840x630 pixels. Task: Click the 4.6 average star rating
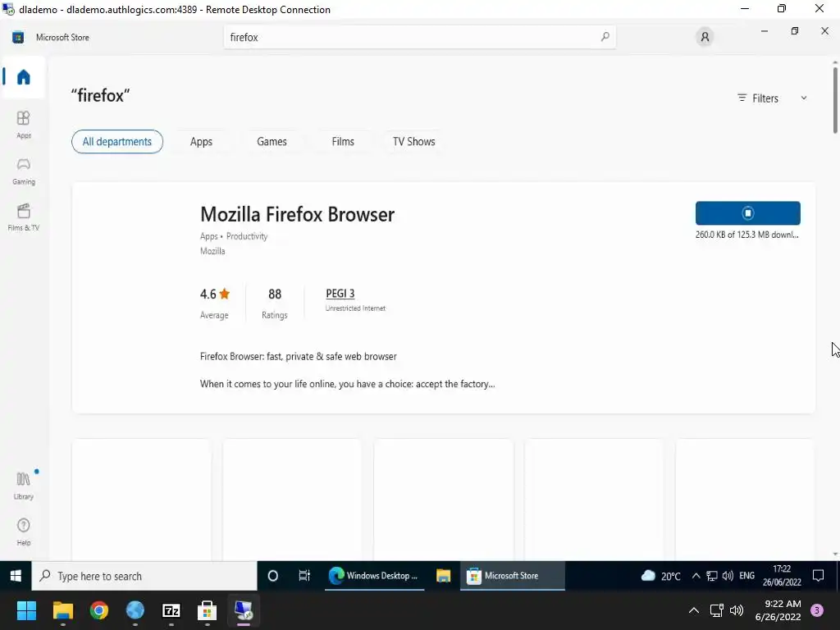click(215, 294)
